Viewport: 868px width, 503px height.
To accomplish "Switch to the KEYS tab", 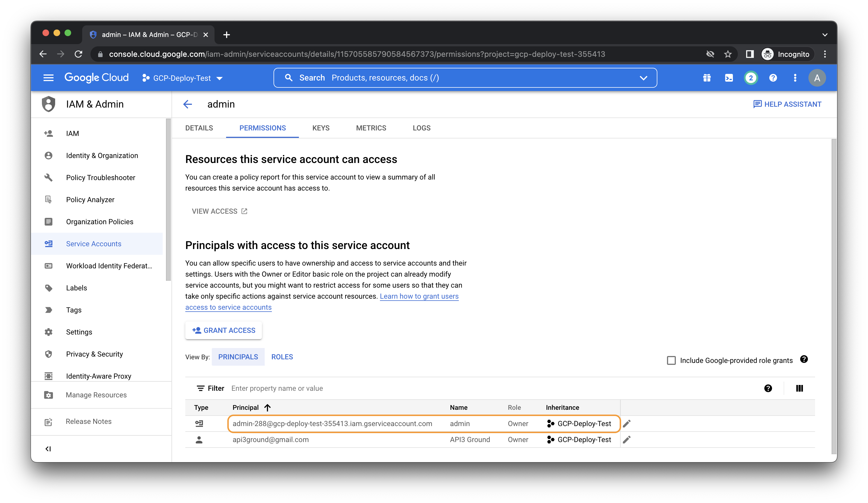I will (x=320, y=128).
